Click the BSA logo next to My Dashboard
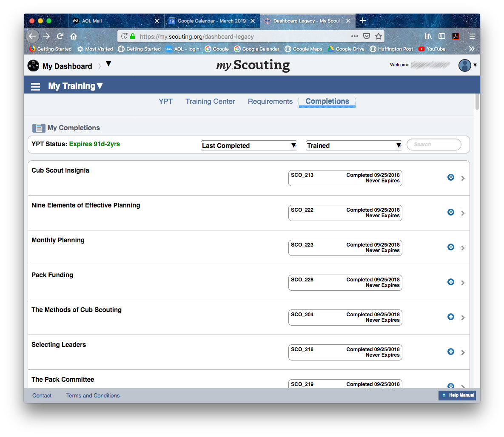This screenshot has height=437, width=504. point(33,65)
